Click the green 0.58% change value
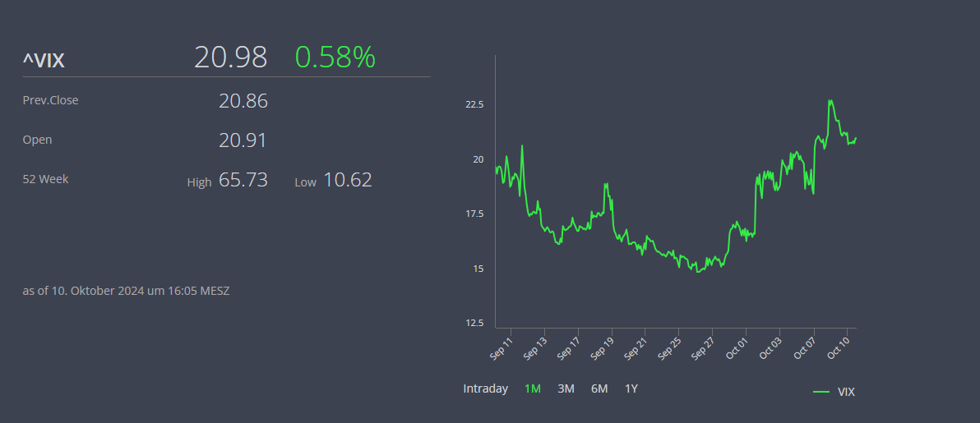The height and width of the screenshot is (423, 980). click(335, 57)
